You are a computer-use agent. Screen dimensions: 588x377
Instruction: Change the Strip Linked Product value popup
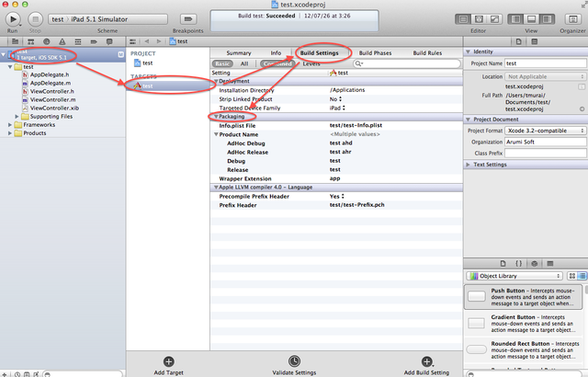[335, 99]
